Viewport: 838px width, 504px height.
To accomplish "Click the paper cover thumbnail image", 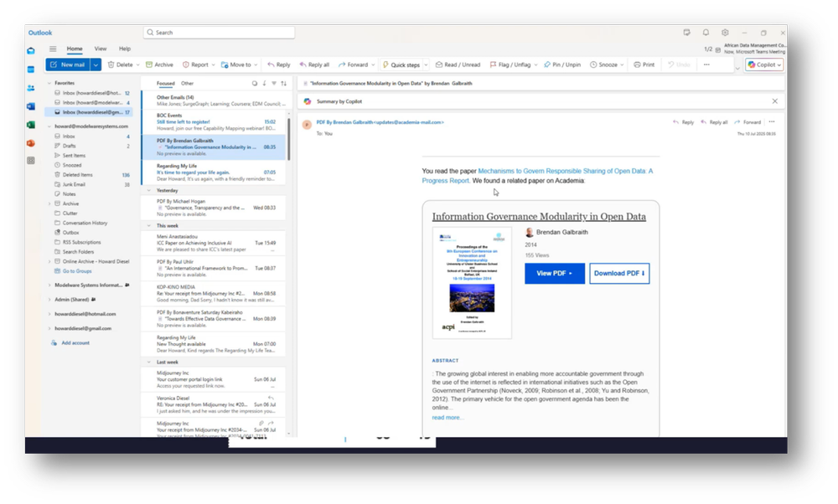I will point(472,283).
